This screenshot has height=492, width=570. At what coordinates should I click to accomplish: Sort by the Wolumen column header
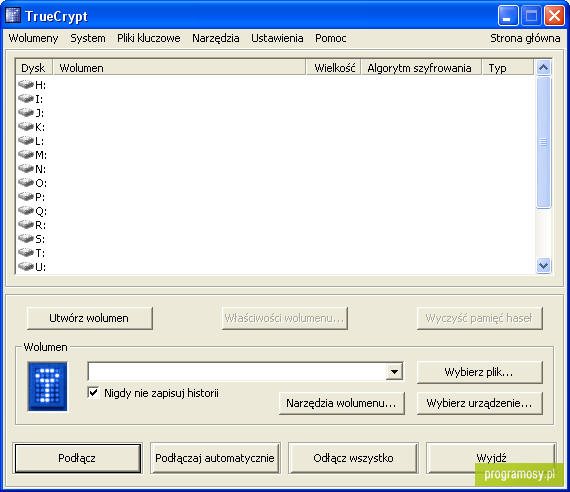tap(180, 68)
